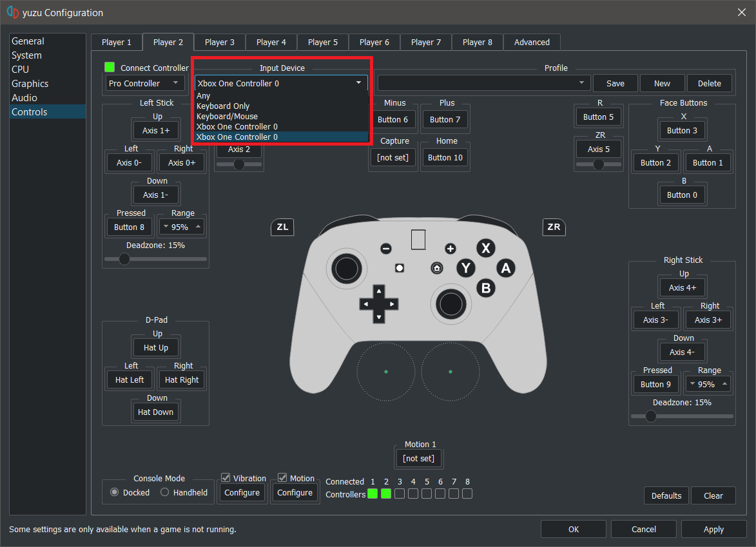Delete the selected profile

709,83
